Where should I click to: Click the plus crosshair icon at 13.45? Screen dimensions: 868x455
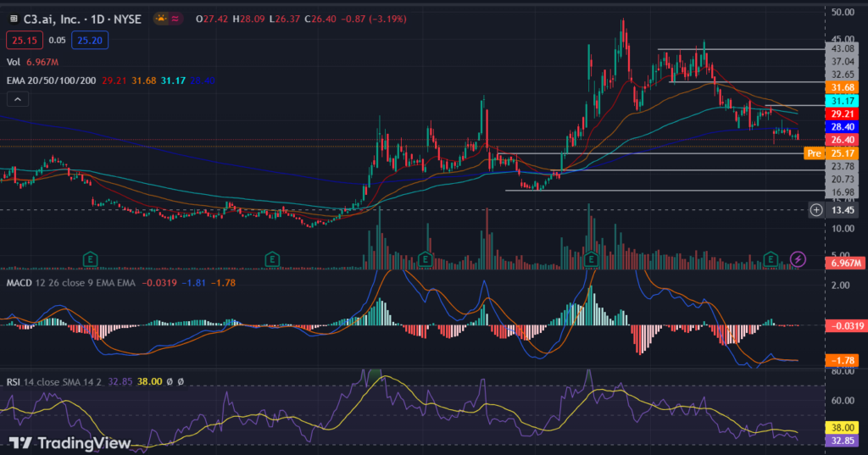pyautogui.click(x=816, y=210)
